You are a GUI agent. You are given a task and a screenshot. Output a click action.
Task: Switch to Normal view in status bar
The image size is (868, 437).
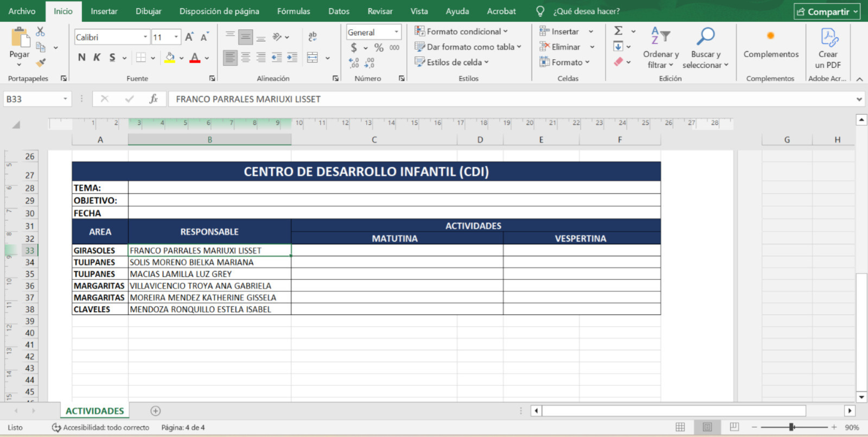coord(680,427)
